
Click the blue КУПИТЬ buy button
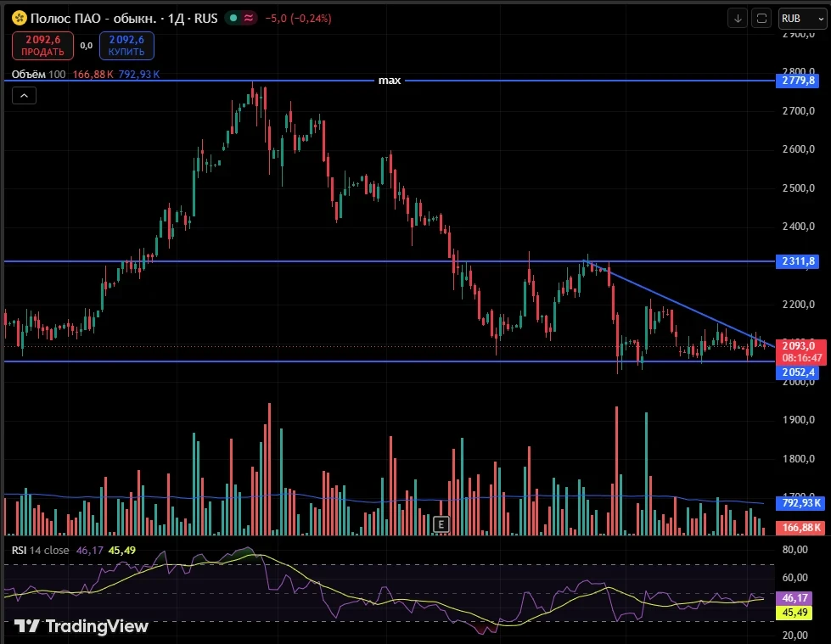pyautogui.click(x=126, y=46)
